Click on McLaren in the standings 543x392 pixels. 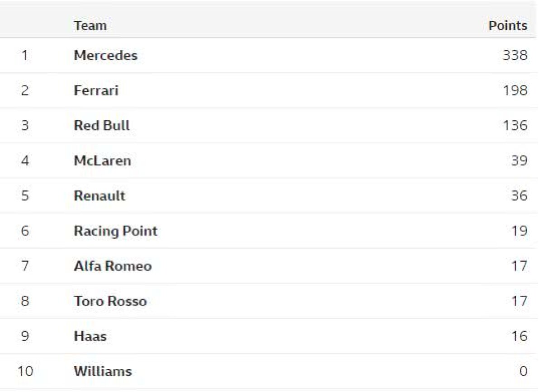tap(102, 161)
